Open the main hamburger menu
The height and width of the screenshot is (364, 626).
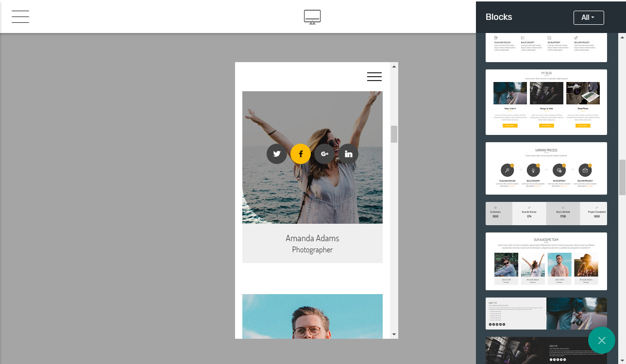20,17
